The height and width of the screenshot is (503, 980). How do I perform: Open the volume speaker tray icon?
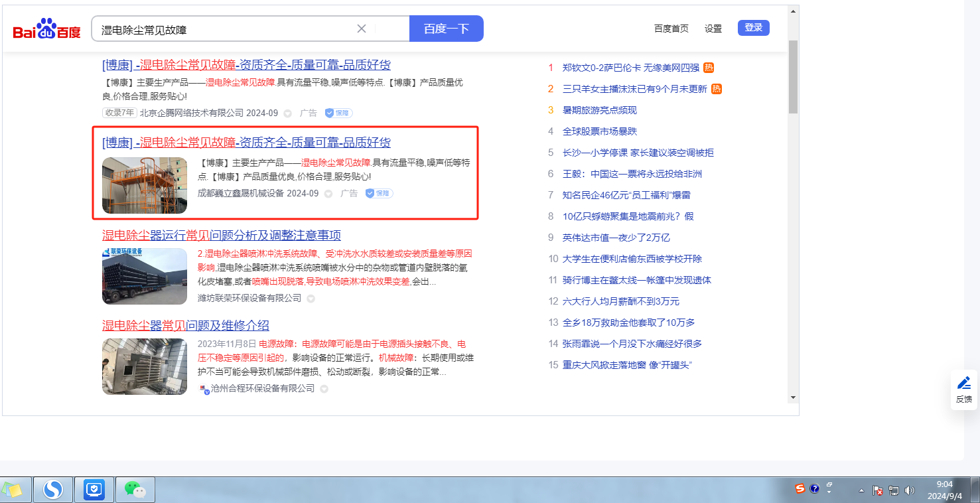coord(909,490)
